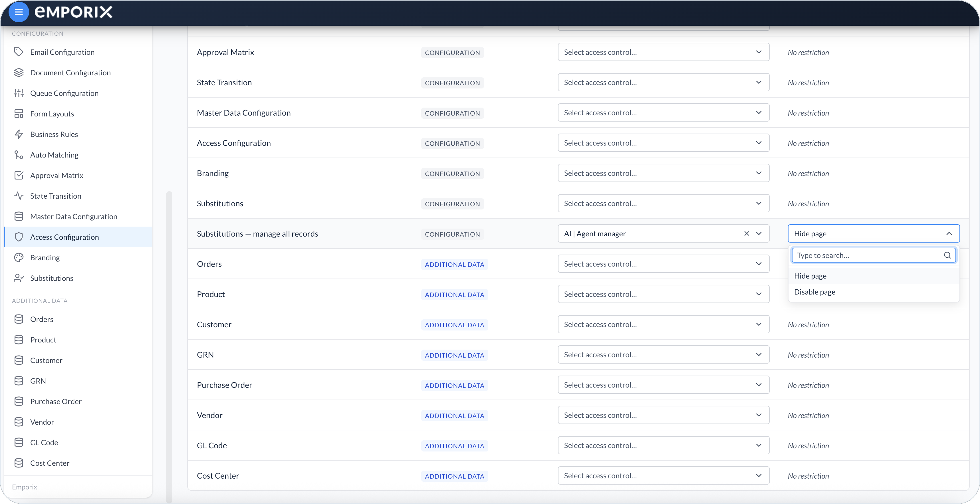Click the Business Rules lightning icon
980x504 pixels.
pos(19,134)
